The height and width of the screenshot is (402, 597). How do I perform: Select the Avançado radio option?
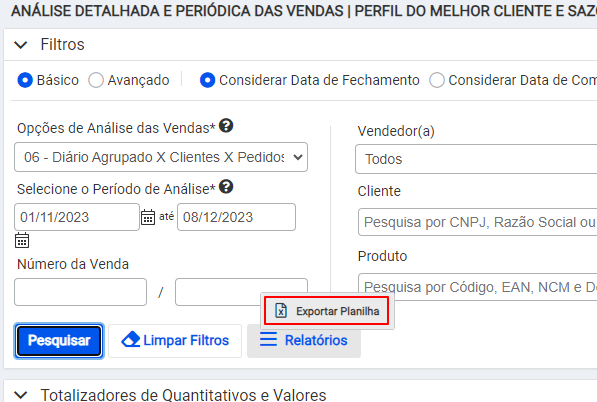tap(96, 80)
